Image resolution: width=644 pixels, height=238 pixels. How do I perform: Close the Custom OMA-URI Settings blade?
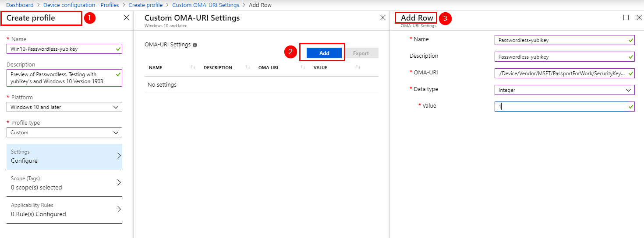click(382, 18)
